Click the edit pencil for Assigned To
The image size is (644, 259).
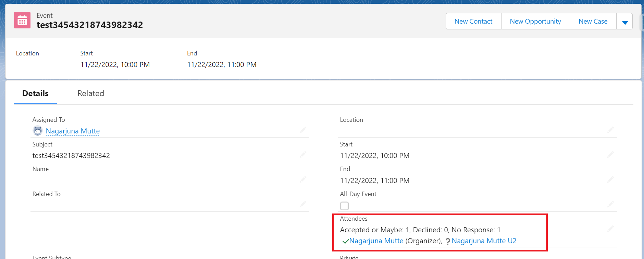303,130
